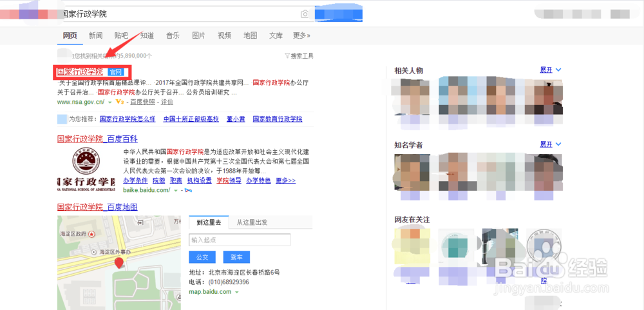This screenshot has height=310, width=644.
Task: Open the 国家行政学院_百度百科 result
Action: (x=97, y=139)
